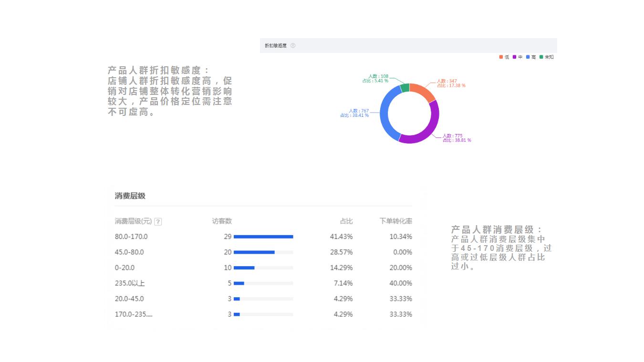The image size is (644, 362).
Task: Toggle the green 未知 legend item
Action: point(547,57)
